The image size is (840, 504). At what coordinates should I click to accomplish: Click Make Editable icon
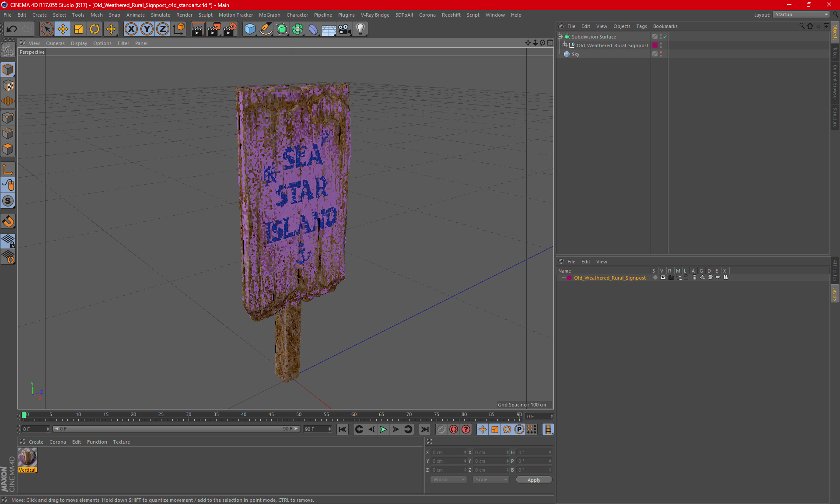point(8,50)
